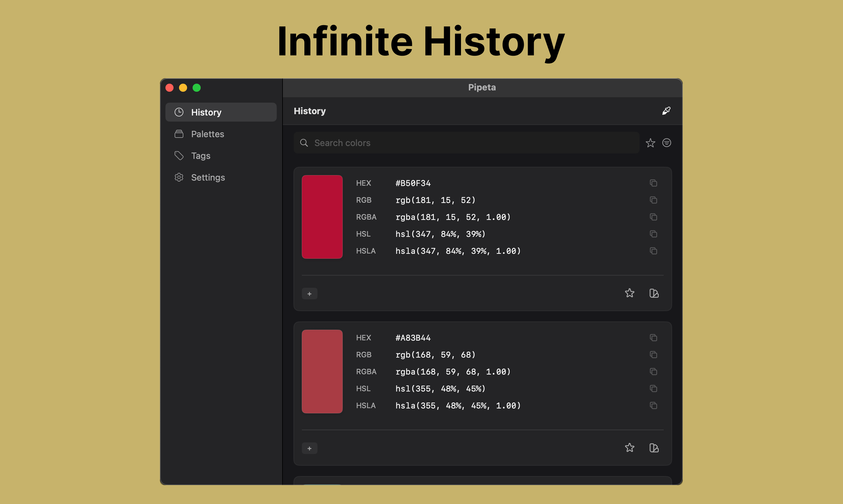This screenshot has height=504, width=843.
Task: Open the filter options menu icon
Action: (666, 143)
